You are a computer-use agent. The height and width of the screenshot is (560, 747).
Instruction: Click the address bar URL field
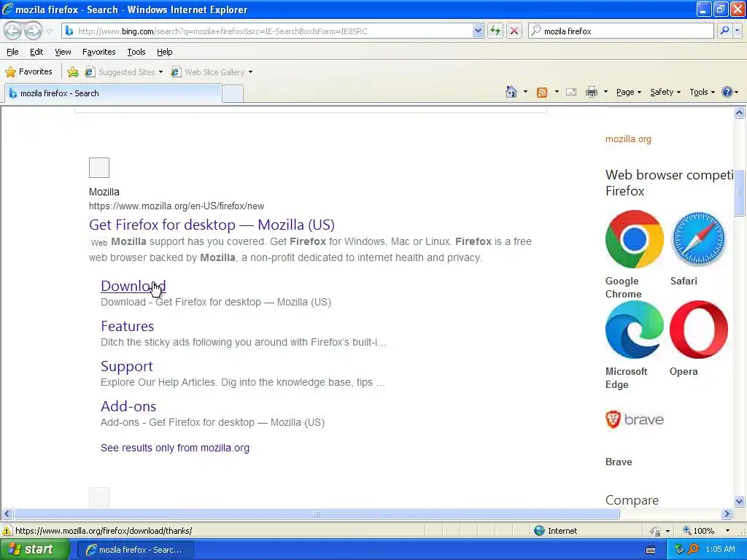pyautogui.click(x=274, y=31)
